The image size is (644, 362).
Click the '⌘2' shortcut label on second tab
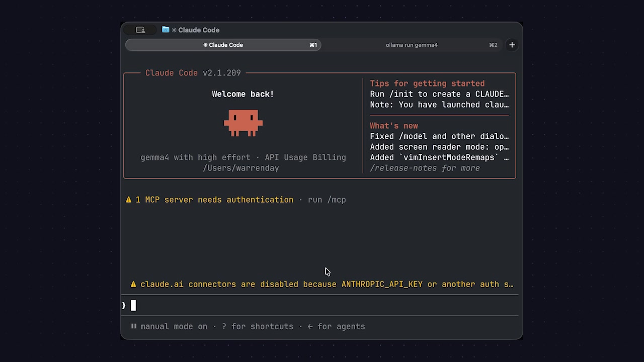click(x=493, y=45)
